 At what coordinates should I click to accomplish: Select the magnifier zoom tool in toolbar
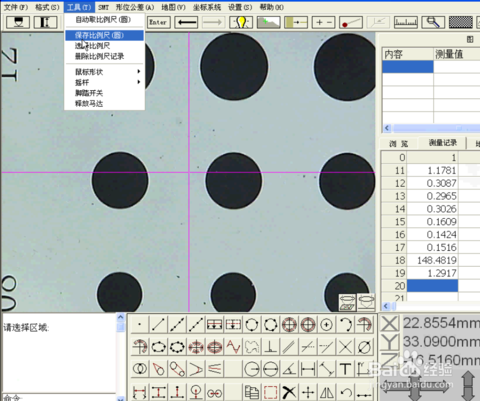(x=433, y=22)
